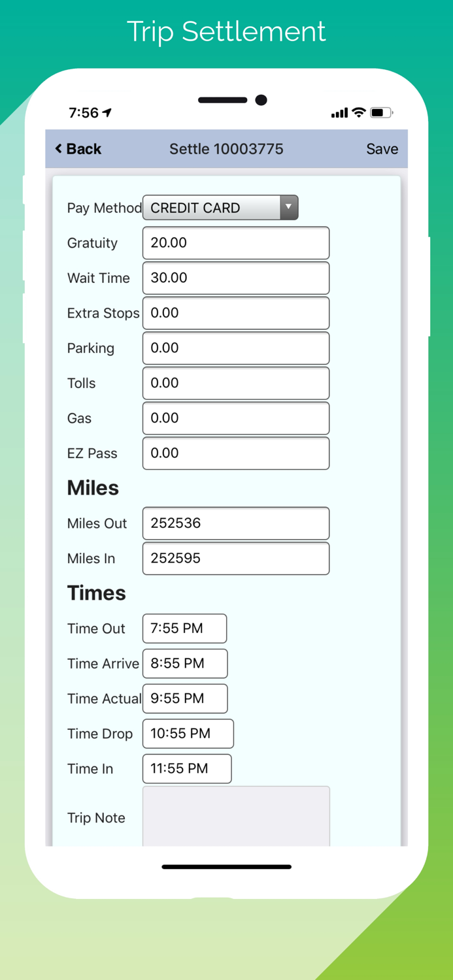Click the Tolls input field
The width and height of the screenshot is (453, 980).
coord(235,383)
